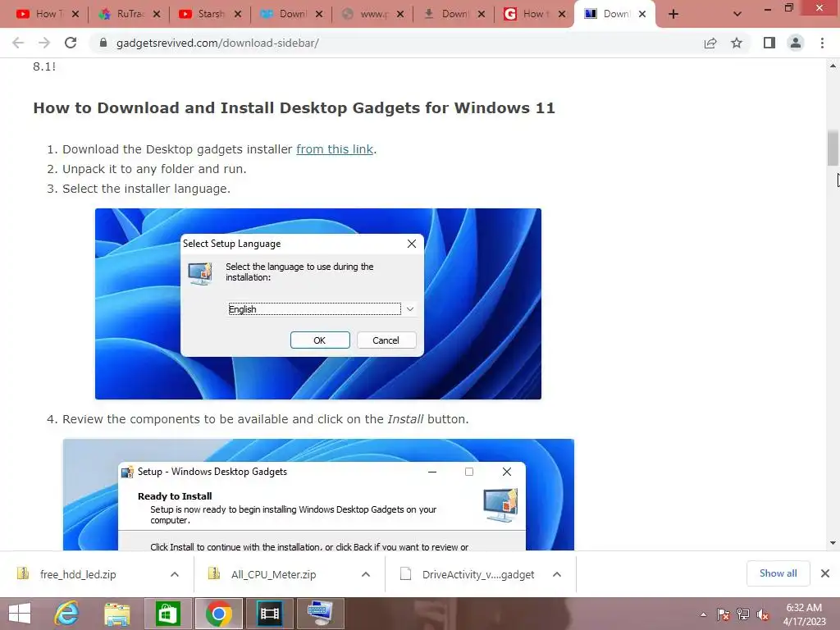Click the Select Setup Language screenshot image

click(x=318, y=304)
